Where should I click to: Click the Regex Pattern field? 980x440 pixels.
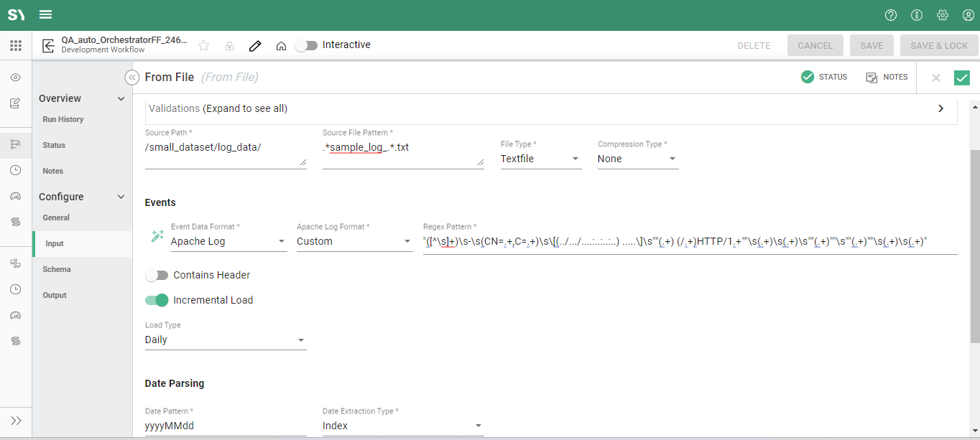click(690, 242)
